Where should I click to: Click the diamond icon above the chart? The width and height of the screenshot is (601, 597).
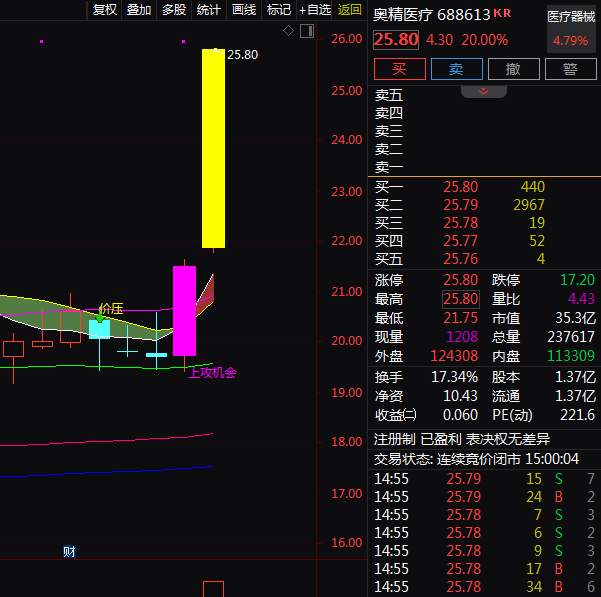coord(288,31)
